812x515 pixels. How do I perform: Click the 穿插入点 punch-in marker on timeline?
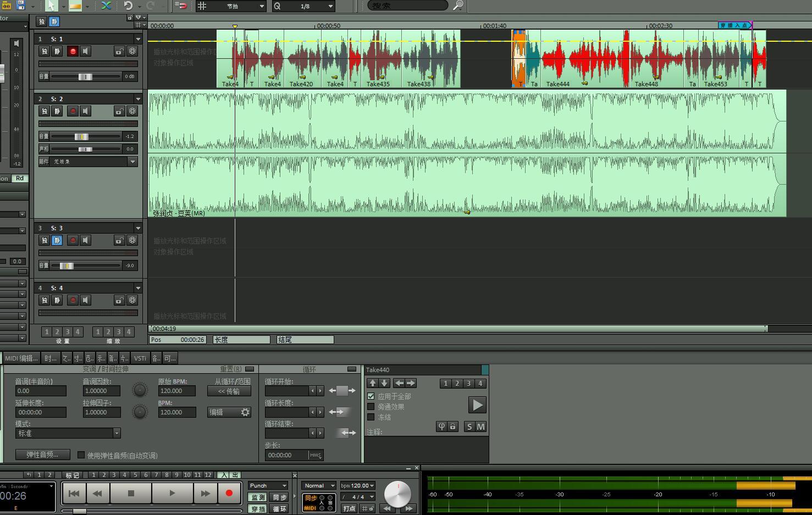[x=735, y=25]
